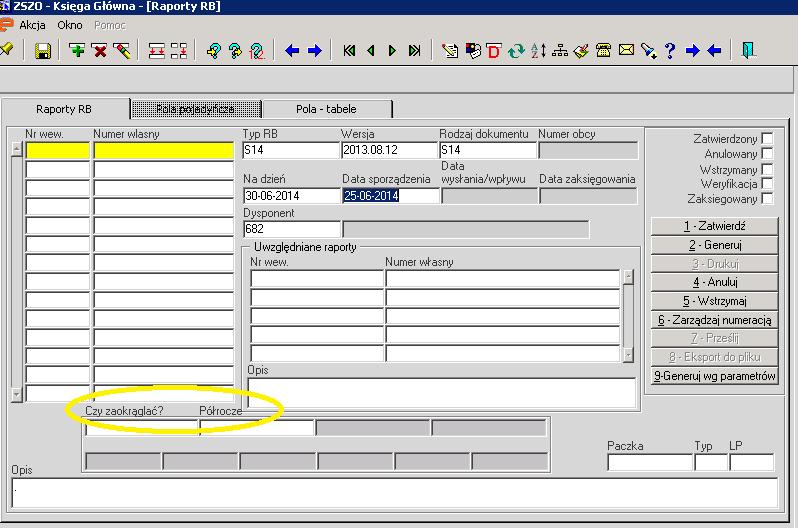Click the enter query question mark icon
Viewport: 798px width, 528px height.
coord(213,50)
